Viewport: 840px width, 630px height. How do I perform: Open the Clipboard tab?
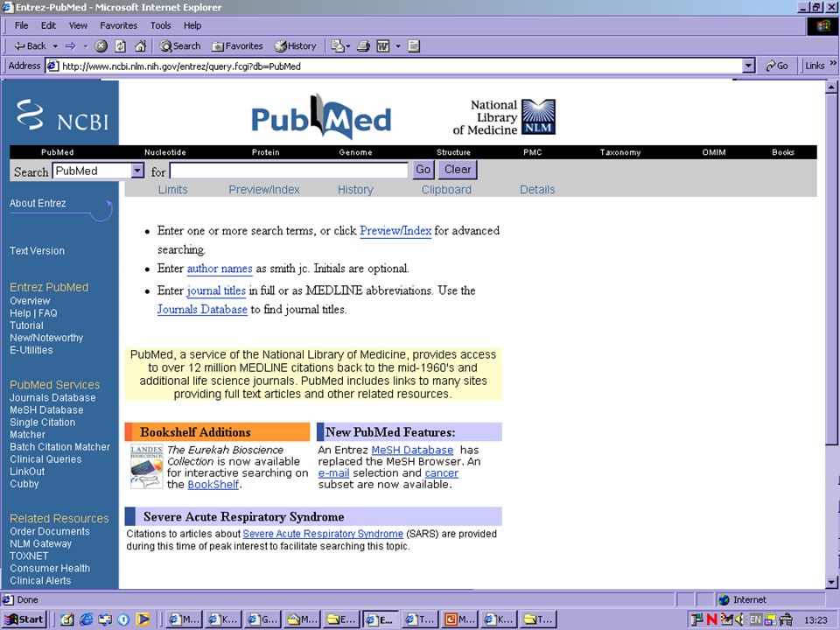446,190
